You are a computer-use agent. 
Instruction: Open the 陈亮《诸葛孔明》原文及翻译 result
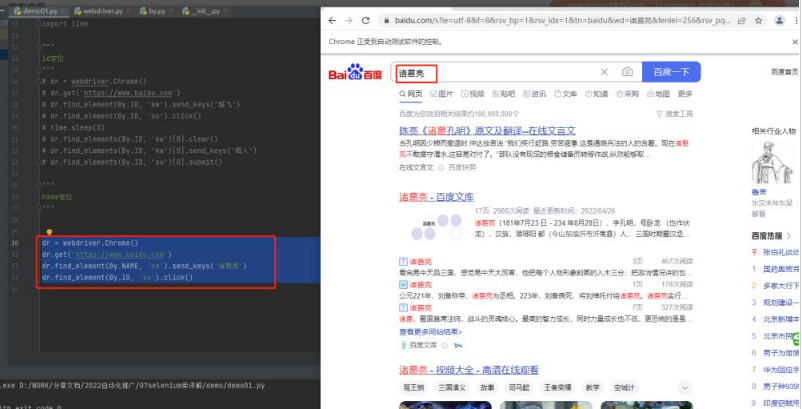(487, 130)
